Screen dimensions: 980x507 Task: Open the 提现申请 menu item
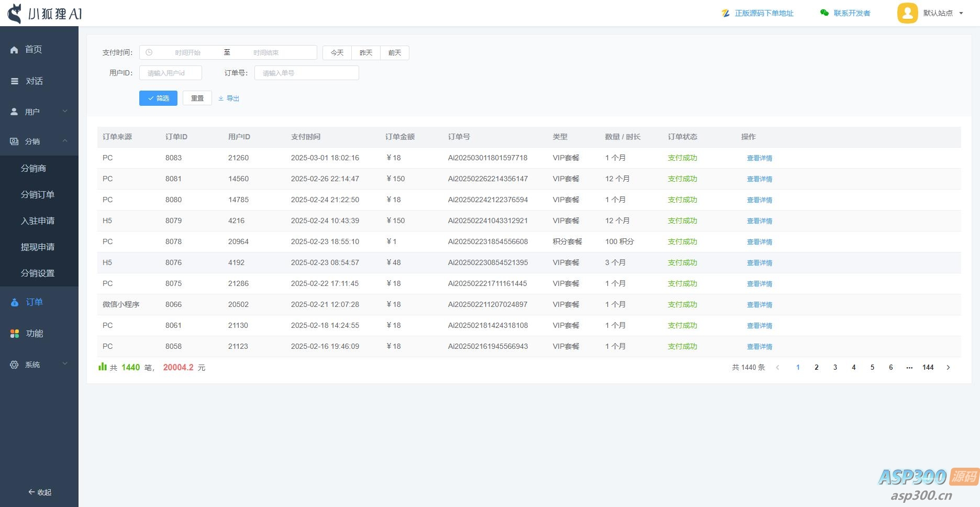click(37, 247)
